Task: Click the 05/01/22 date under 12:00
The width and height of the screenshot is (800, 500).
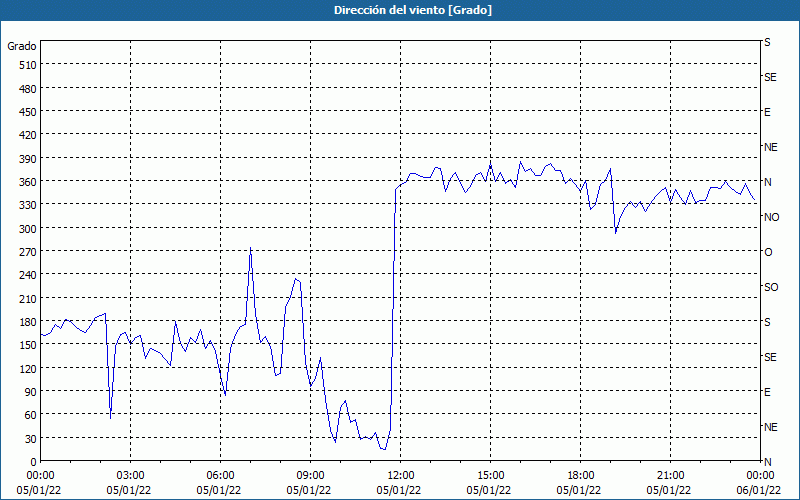Action: (x=399, y=490)
